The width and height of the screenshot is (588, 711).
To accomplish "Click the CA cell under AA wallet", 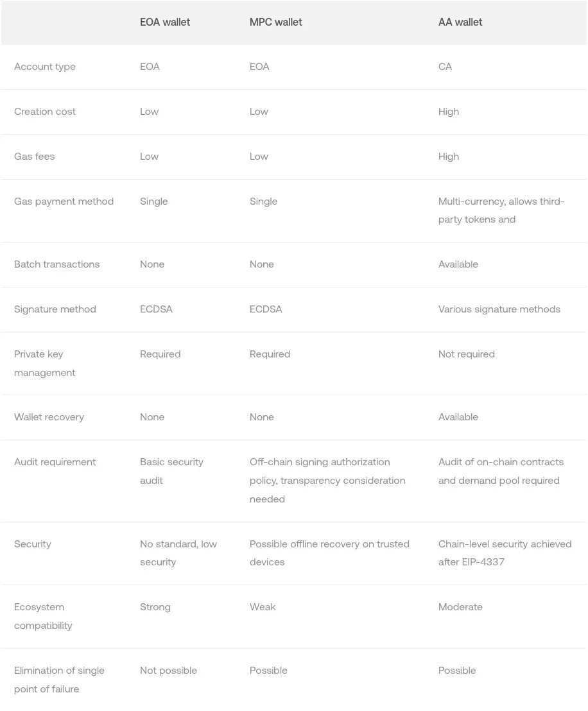I will click(445, 67).
